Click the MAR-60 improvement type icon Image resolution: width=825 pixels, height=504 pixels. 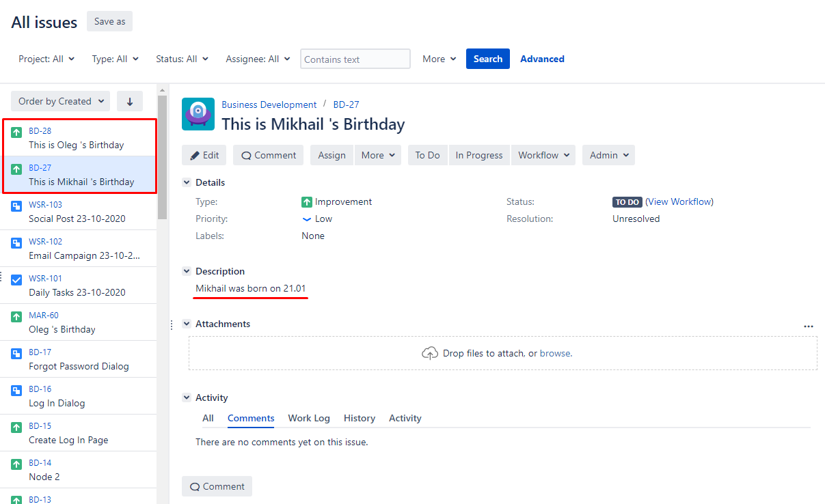coord(17,317)
